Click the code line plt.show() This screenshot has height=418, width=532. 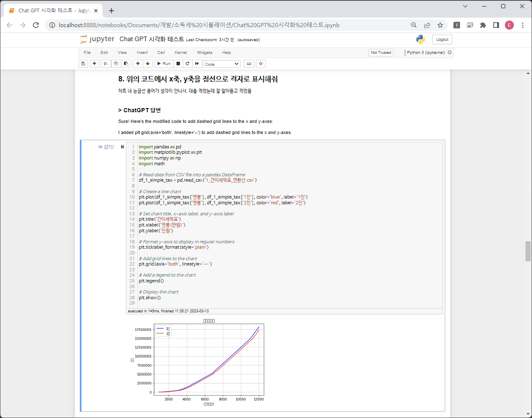coord(150,298)
